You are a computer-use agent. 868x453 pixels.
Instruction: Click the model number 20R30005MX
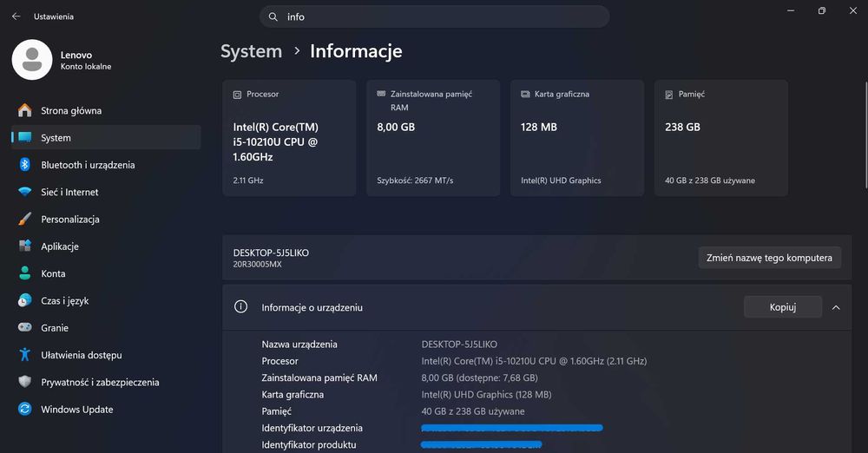coord(258,264)
